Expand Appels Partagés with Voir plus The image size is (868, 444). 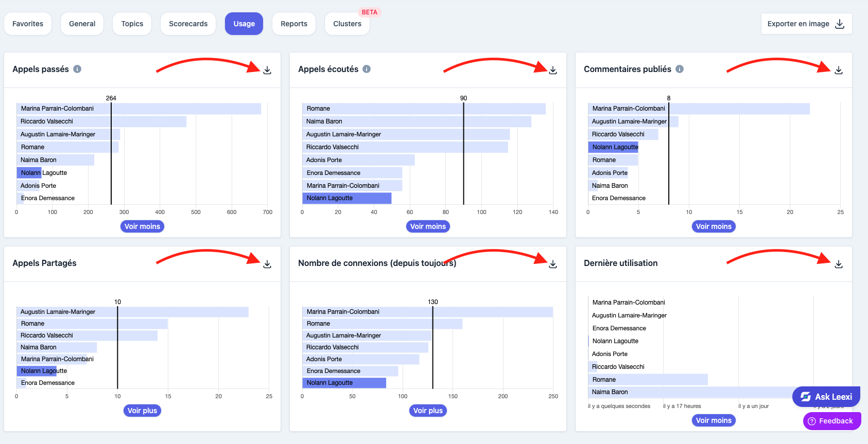142,411
